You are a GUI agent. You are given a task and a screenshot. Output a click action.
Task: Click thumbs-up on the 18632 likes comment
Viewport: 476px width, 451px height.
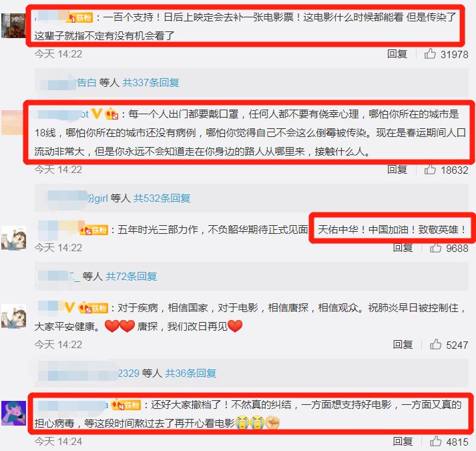click(x=430, y=169)
